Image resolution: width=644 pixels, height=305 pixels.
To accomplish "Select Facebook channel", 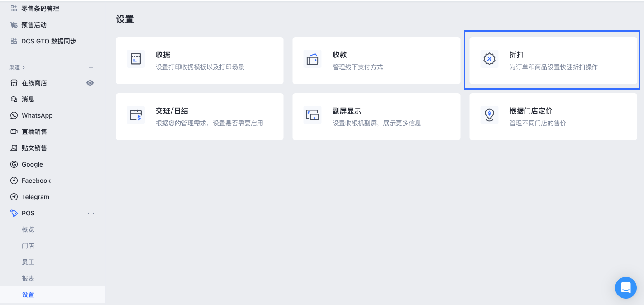I will pos(36,181).
